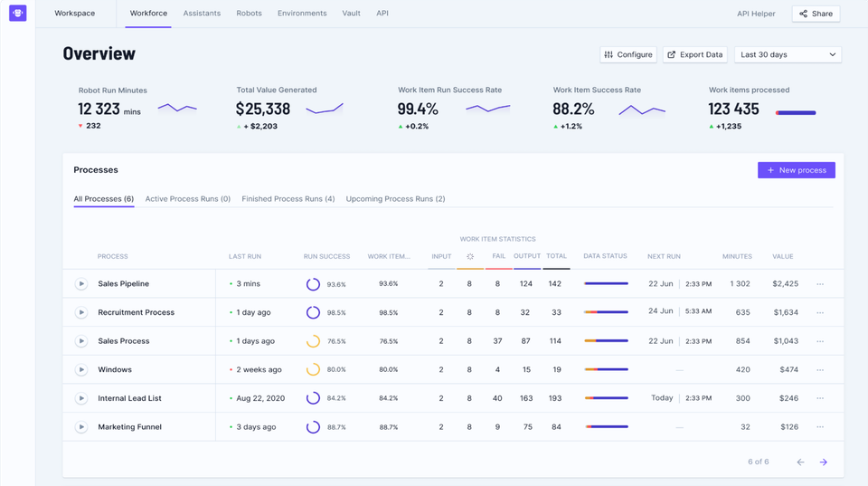Switch to the Robots tab
This screenshot has height=486, width=868.
(249, 14)
